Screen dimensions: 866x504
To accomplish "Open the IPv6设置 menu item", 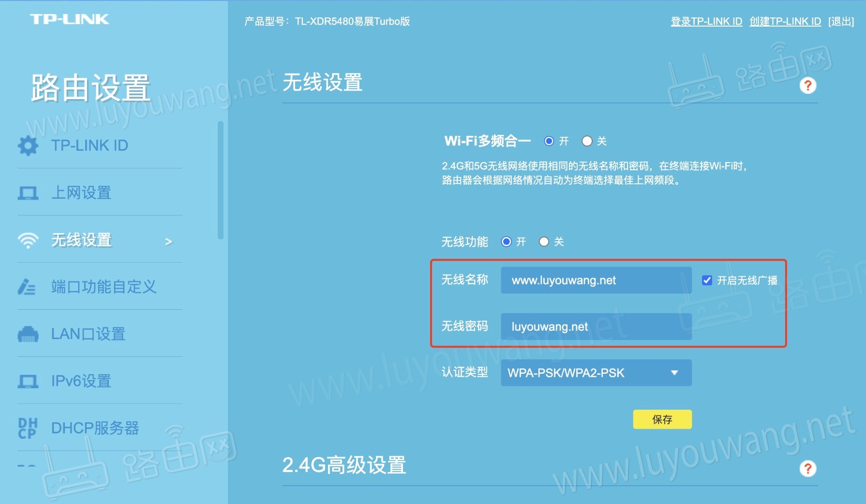I will (x=81, y=381).
